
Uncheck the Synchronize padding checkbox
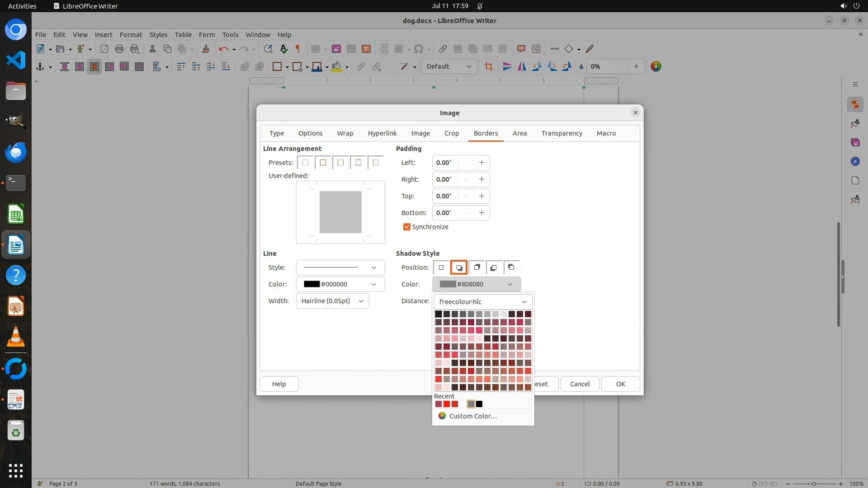click(x=407, y=227)
